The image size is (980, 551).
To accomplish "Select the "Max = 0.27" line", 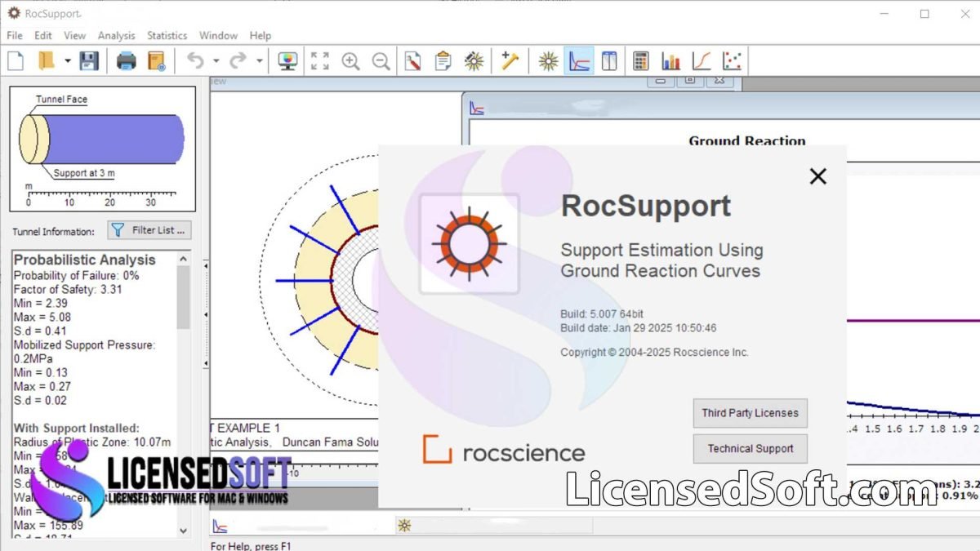I will (42, 386).
